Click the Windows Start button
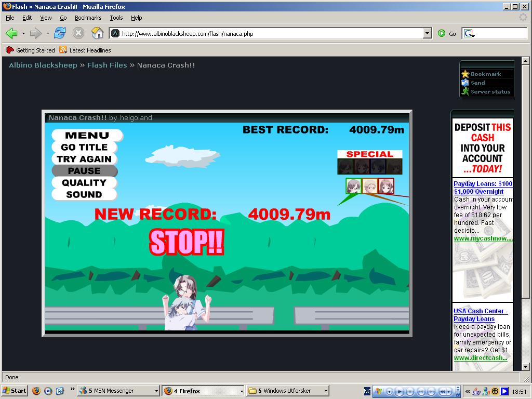Screen dimensions: 532x399 [x=14, y=391]
